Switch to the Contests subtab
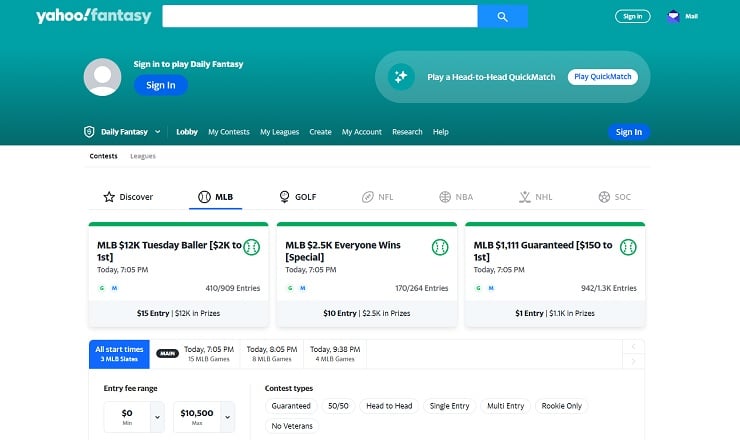Image resolution: width=740 pixels, height=440 pixels. click(x=103, y=156)
